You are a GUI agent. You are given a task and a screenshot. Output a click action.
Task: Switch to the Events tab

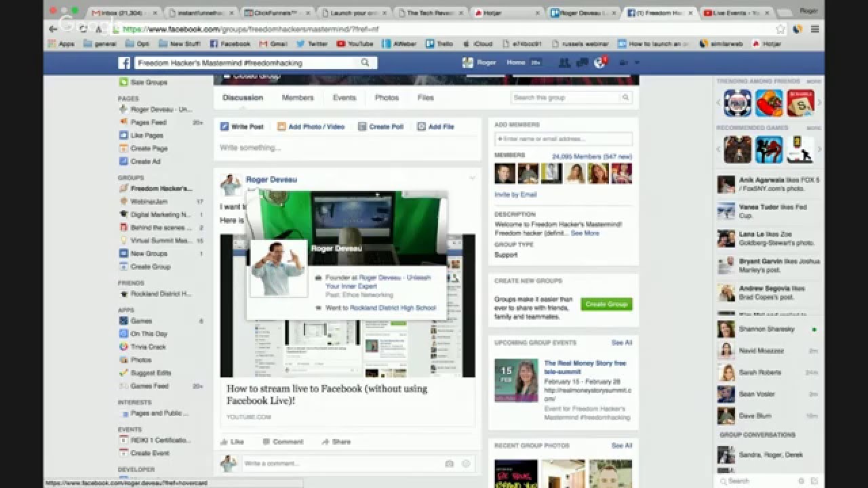coord(344,98)
